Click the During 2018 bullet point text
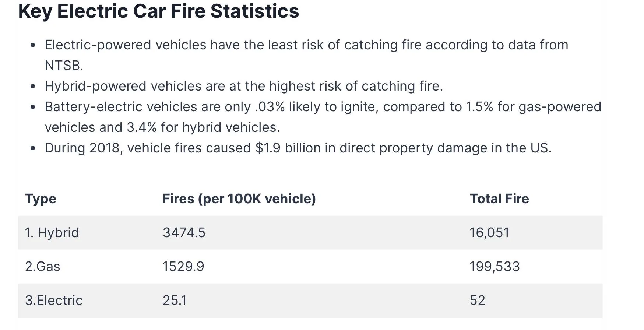The image size is (644, 330). (298, 148)
